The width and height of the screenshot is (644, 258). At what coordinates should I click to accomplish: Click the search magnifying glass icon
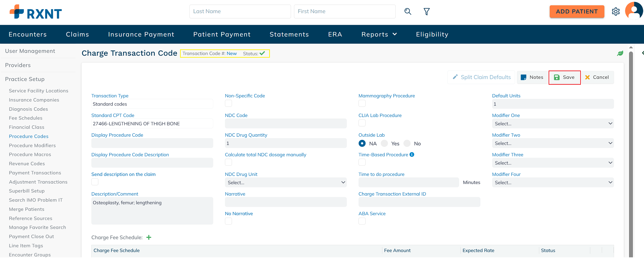(x=408, y=11)
